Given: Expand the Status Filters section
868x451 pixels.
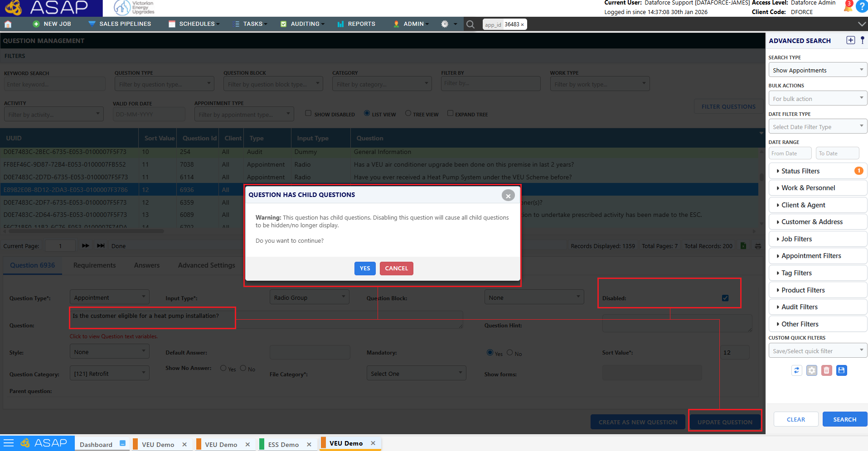Looking at the screenshot, I should (x=818, y=171).
